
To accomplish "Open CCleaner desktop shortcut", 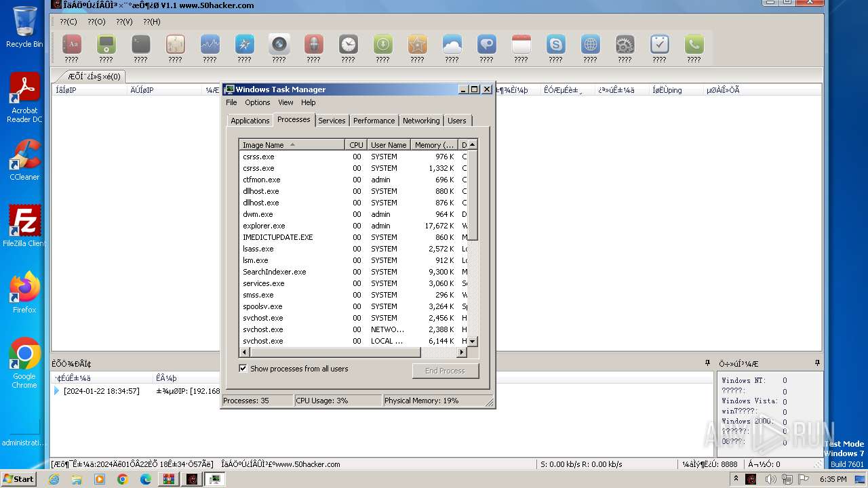I will tap(24, 161).
